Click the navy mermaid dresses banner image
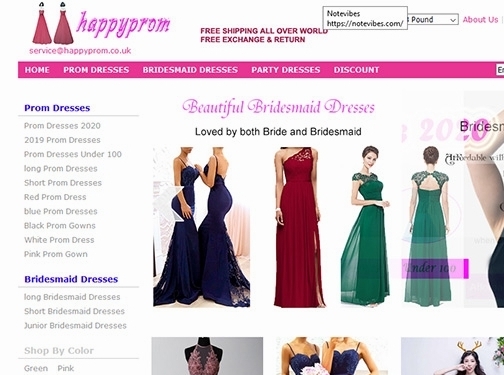The height and width of the screenshot is (375, 504). pyautogui.click(x=201, y=227)
